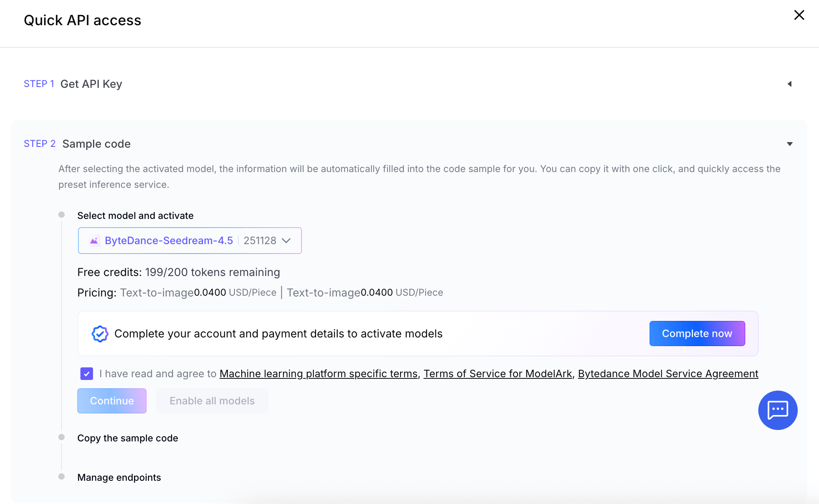The image size is (819, 504).
Task: Click the verified badge icon in banner
Action: [x=100, y=334]
